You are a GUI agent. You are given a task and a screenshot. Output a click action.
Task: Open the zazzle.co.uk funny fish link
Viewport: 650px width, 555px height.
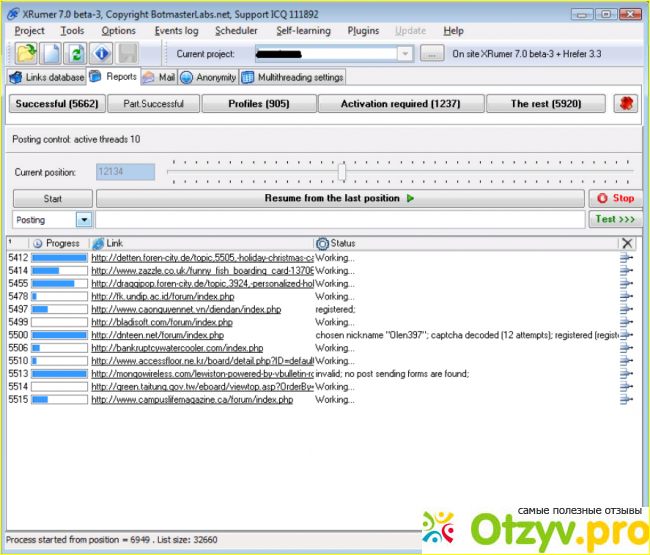pos(202,271)
